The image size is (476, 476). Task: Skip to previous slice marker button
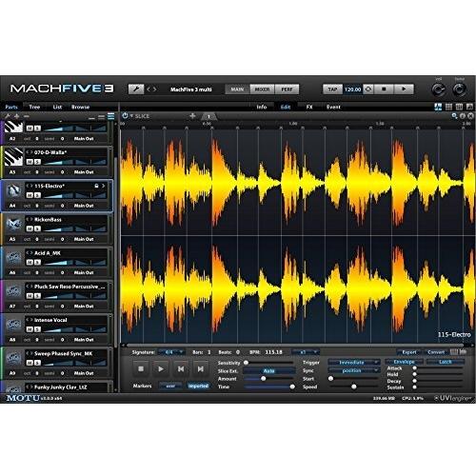pos(181,369)
